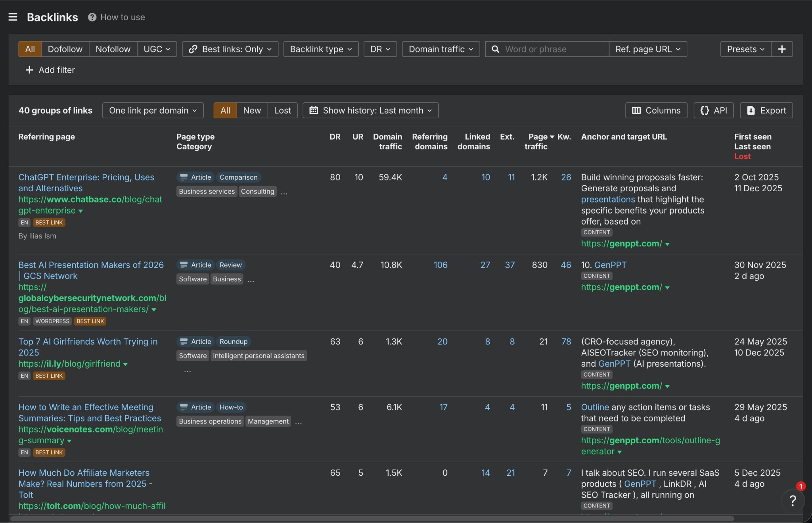Open the help bubble in bottom right corner
Viewport: 812px width, 523px height.
tap(793, 501)
